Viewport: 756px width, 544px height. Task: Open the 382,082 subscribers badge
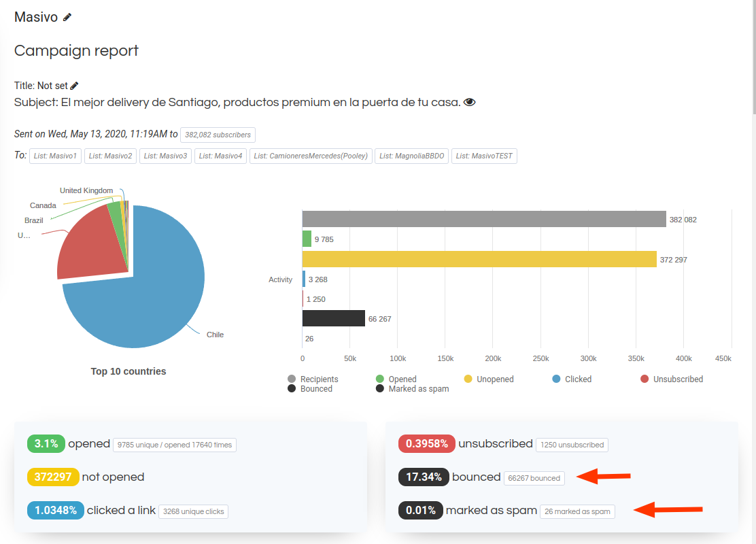tap(218, 135)
